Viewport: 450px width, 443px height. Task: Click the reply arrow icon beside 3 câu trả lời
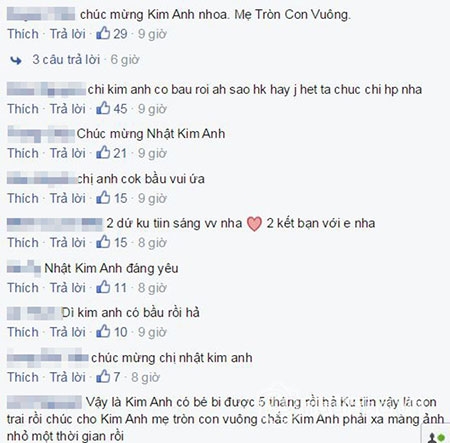click(16, 60)
